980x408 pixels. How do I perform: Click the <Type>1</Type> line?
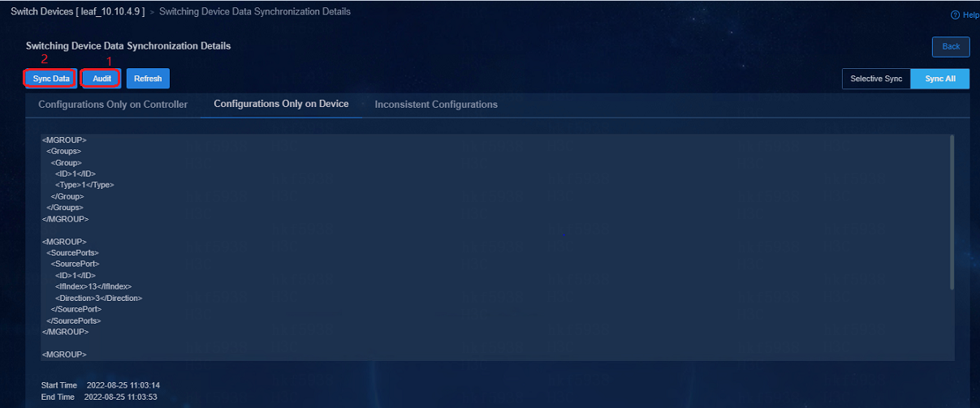click(x=84, y=184)
